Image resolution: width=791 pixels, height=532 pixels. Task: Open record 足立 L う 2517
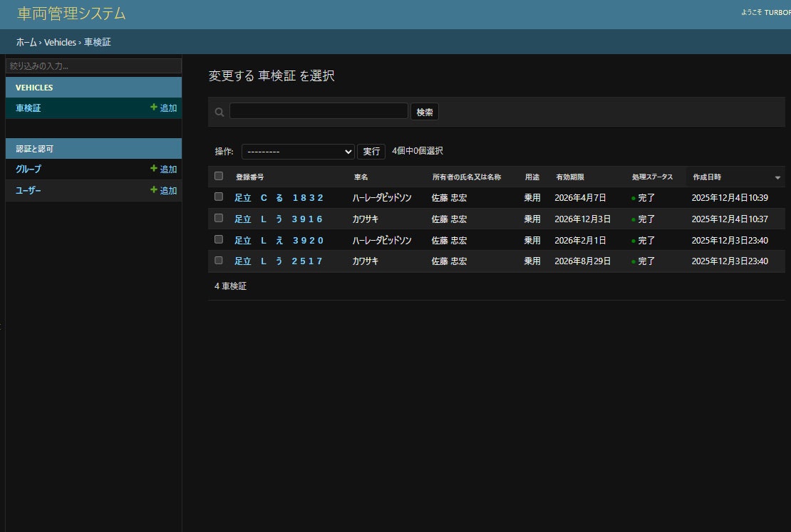click(x=279, y=261)
